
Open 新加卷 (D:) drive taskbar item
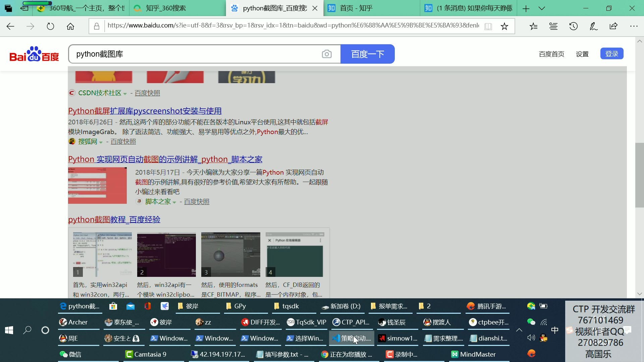click(343, 306)
